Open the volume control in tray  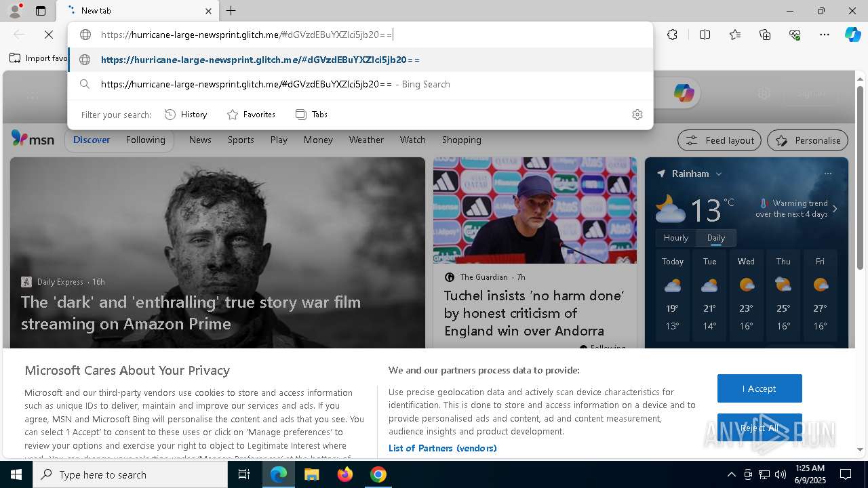coord(780,474)
